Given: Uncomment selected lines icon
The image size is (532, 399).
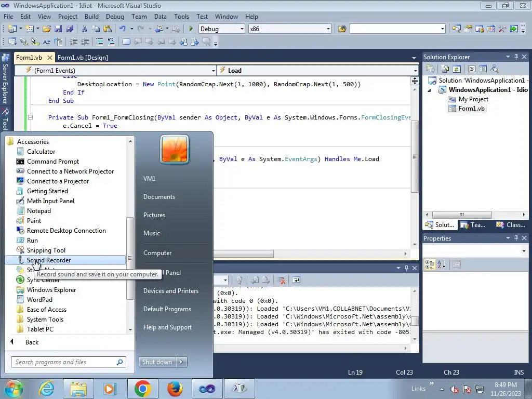Looking at the screenshot, I should (x=111, y=42).
